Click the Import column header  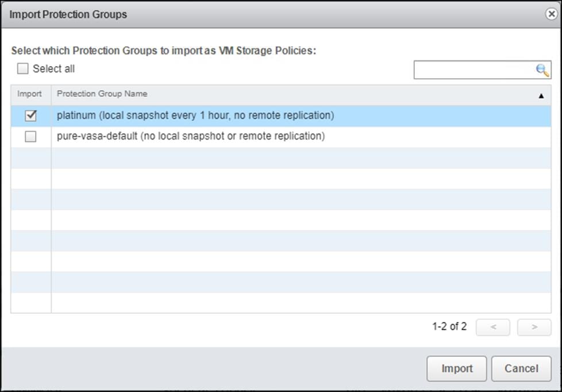[x=30, y=94]
